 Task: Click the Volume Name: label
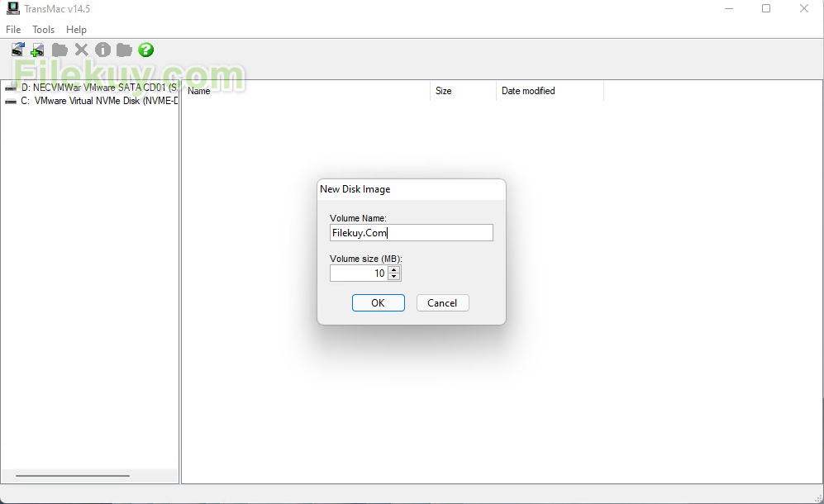(x=358, y=218)
